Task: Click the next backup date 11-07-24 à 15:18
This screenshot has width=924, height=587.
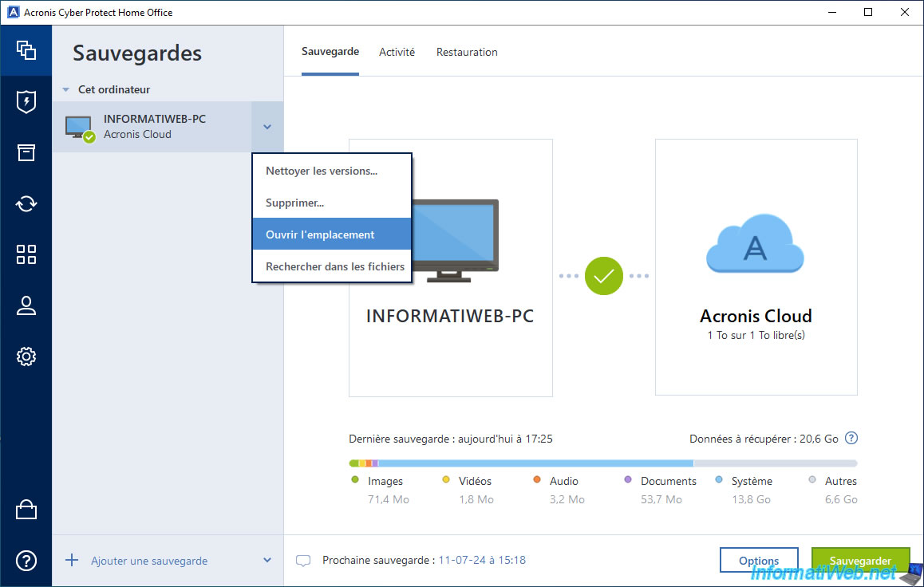Action: (482, 560)
